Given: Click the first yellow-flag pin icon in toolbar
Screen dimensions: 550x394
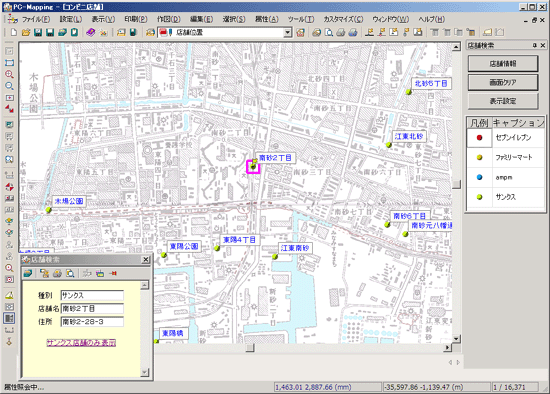Looking at the screenshot, I should click(369, 33).
